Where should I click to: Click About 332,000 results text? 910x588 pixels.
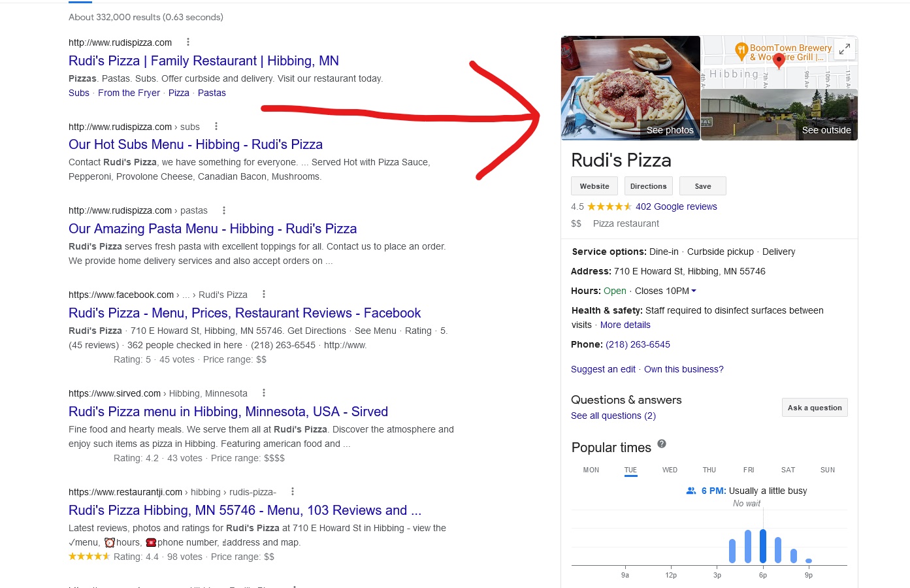[146, 17]
